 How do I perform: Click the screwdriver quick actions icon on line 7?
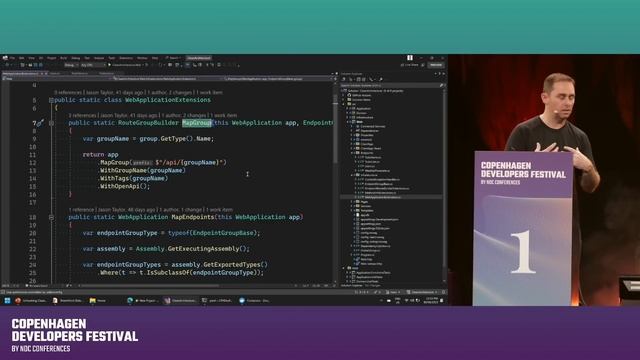[40, 123]
